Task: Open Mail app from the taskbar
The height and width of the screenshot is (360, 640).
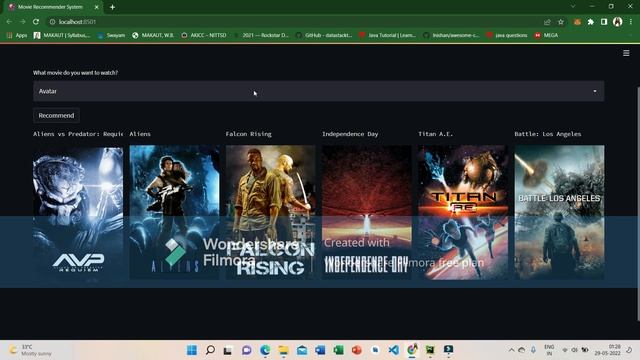Action: (x=302, y=350)
